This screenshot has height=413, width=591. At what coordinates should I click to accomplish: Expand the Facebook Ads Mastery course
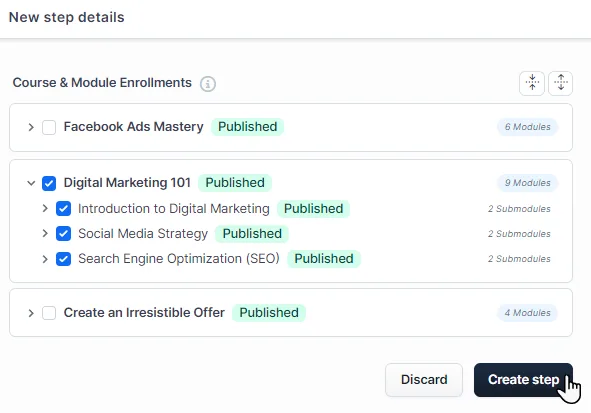pyautogui.click(x=31, y=127)
